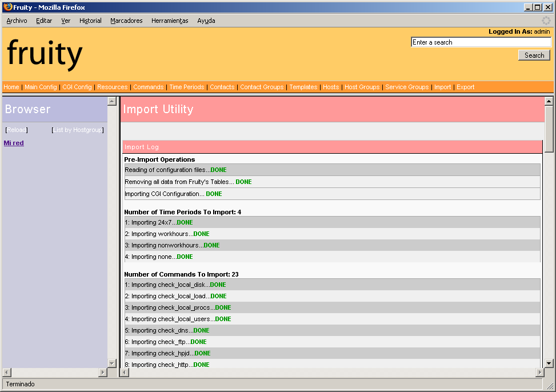Viewport: 556px width, 392px height.
Task: Select the 'Importing check_local_procs' row
Action: coord(332,307)
